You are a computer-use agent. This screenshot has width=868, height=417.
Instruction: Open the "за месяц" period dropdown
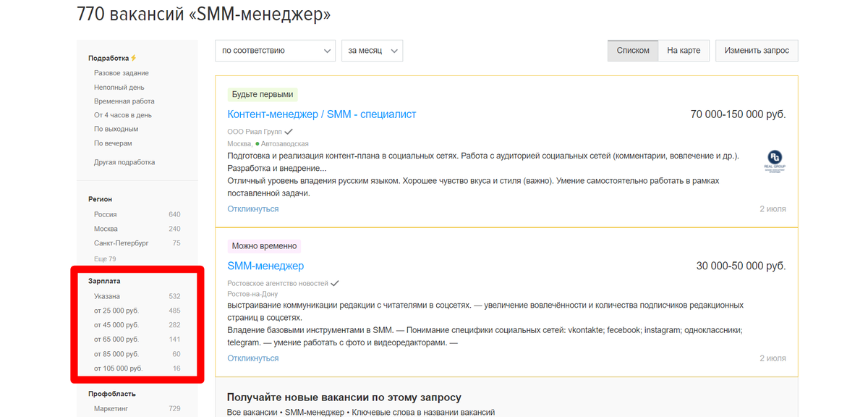tap(372, 51)
